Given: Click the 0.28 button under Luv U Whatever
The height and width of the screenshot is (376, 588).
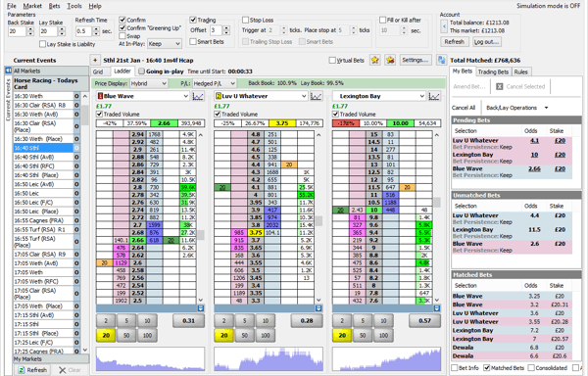Looking at the screenshot, I should tap(307, 321).
